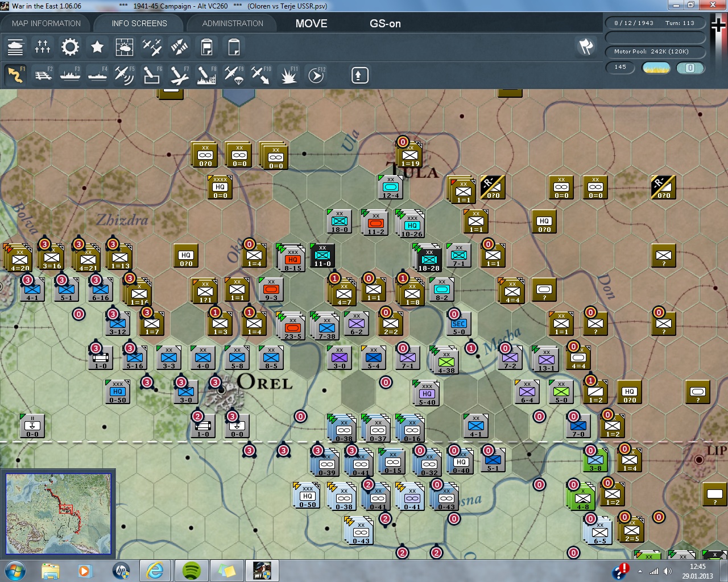Select the F2 Rail Move mode
728x582 pixels.
coord(43,75)
